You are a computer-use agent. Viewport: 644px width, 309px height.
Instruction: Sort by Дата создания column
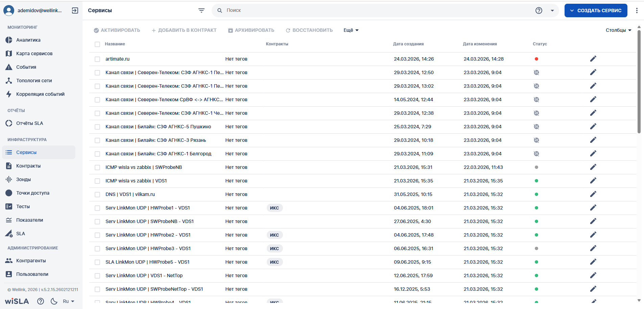tap(408, 44)
